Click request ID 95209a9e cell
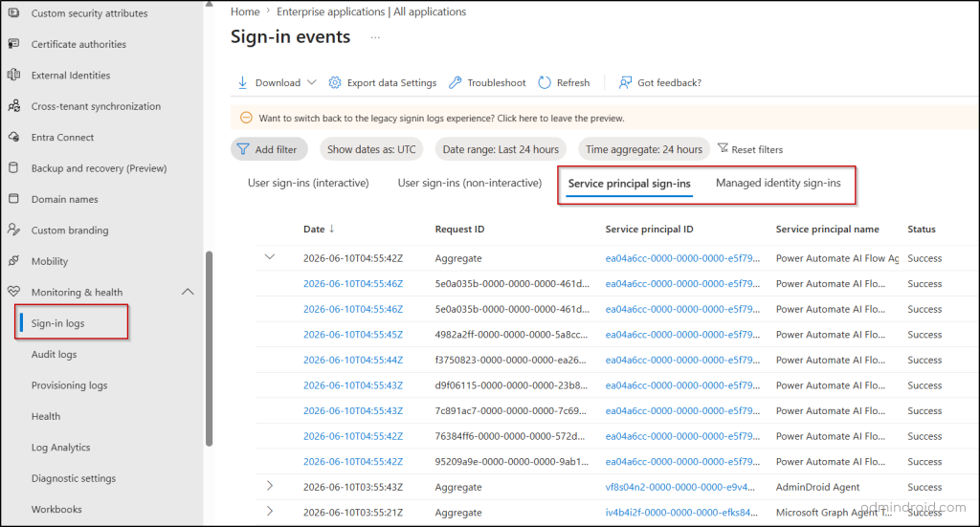The image size is (980, 527). click(x=512, y=461)
